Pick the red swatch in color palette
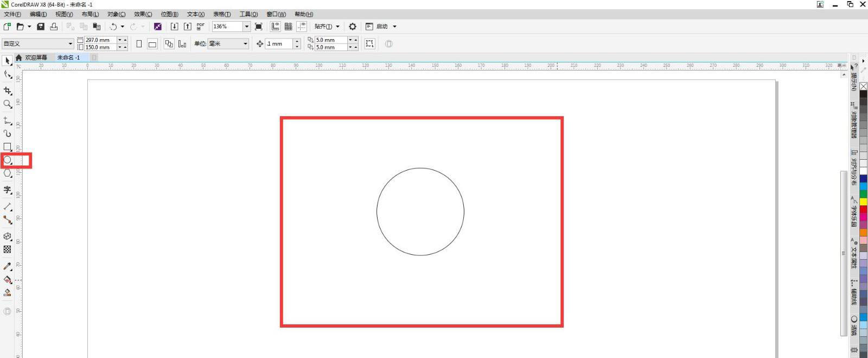The height and width of the screenshot is (358, 868). pos(863,209)
